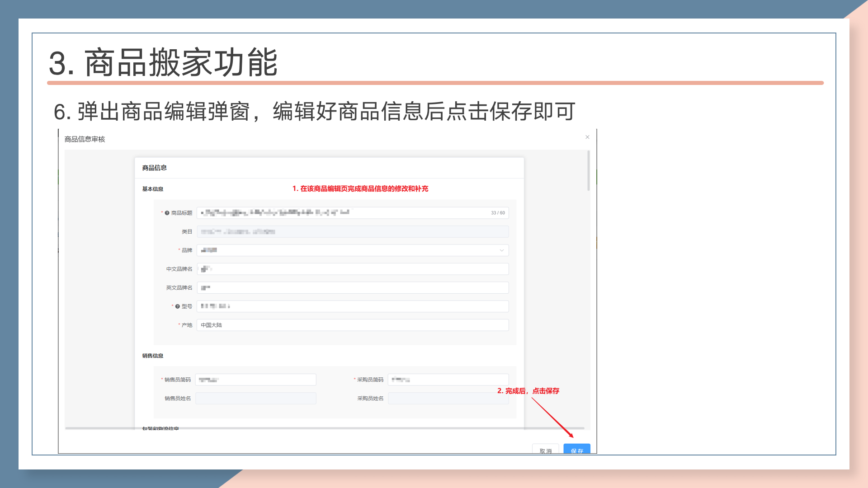This screenshot has height=488, width=868.
Task: Select the 产地 field containing 中国大陆
Action: [353, 325]
